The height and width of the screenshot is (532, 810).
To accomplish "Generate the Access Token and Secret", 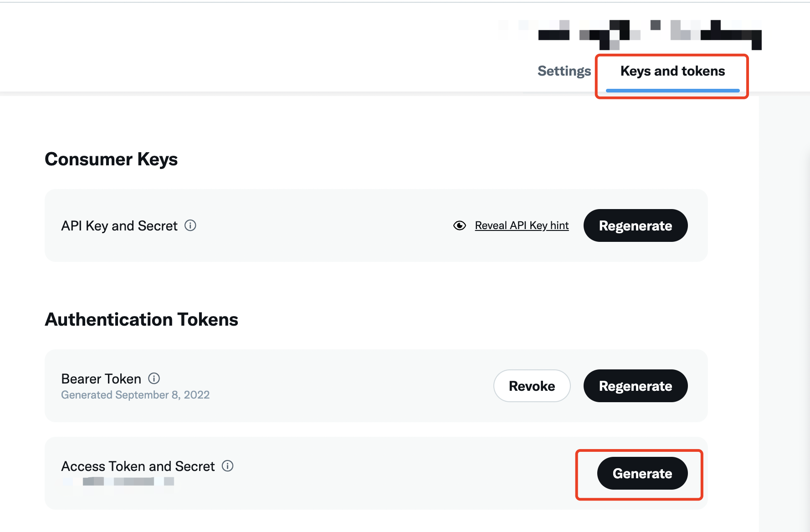I will pos(642,473).
